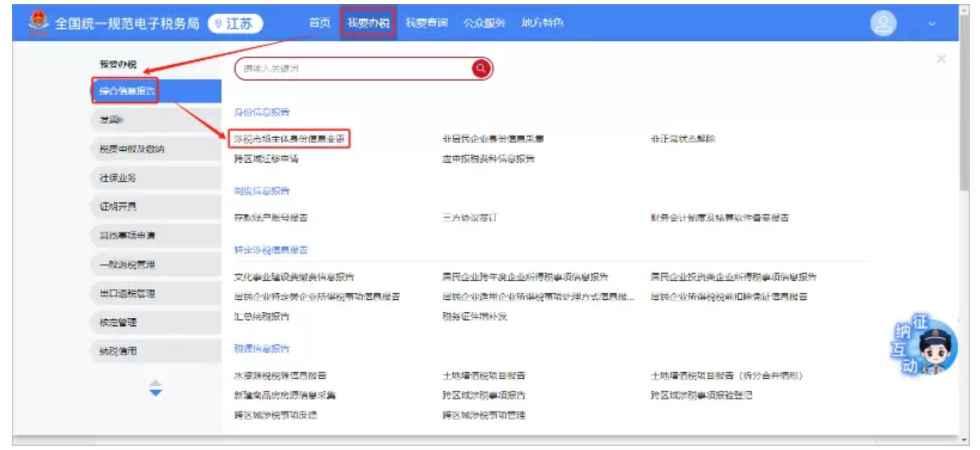
Task: Open 土地增值税项目报告 link
Action: pos(484,376)
